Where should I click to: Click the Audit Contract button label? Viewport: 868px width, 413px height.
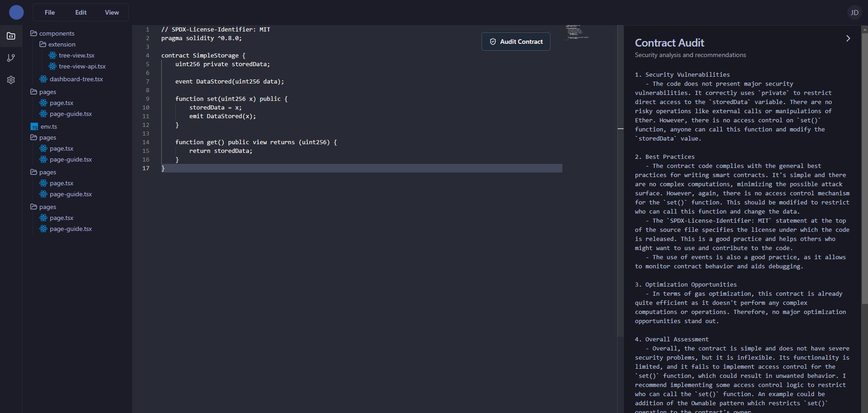[521, 42]
